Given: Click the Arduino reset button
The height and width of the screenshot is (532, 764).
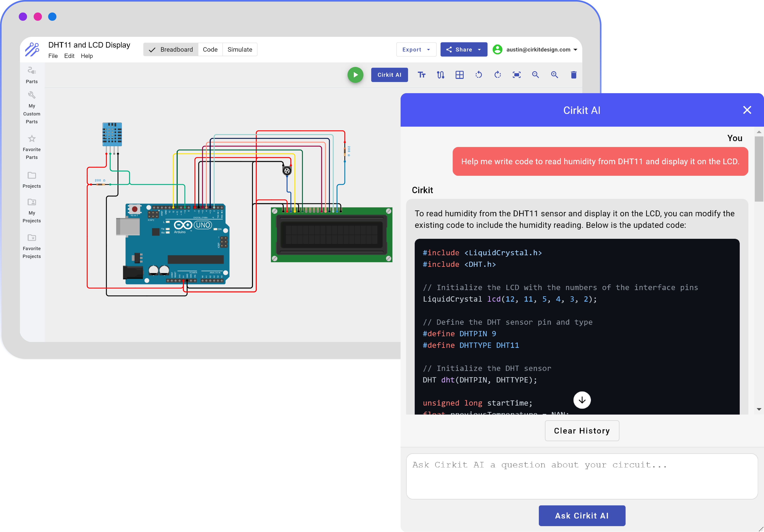Looking at the screenshot, I should pyautogui.click(x=135, y=209).
